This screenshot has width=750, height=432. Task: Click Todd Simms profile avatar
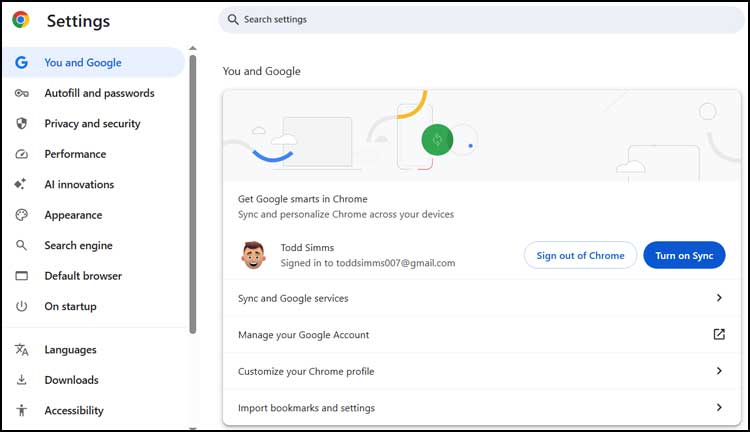pyautogui.click(x=253, y=255)
